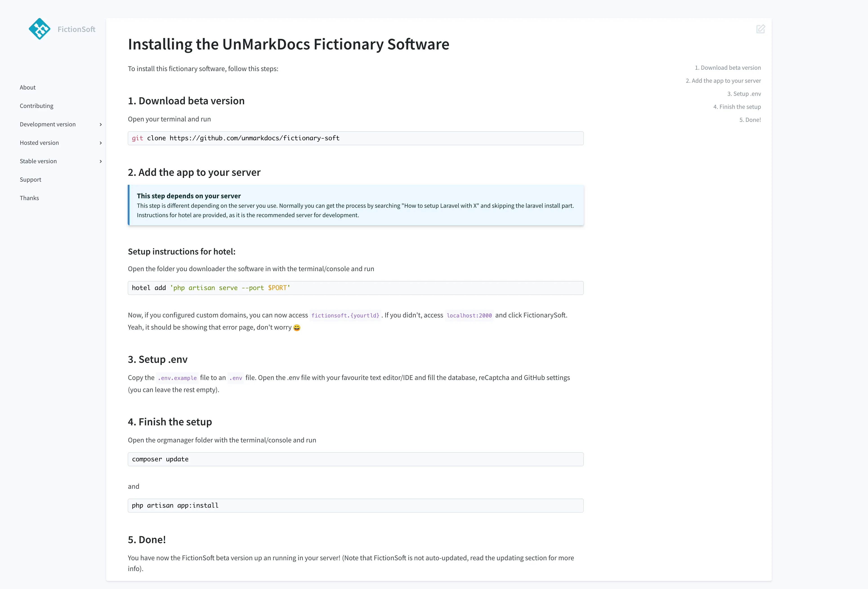Click the hotel add command code block
Image resolution: width=868 pixels, height=589 pixels.
[355, 288]
